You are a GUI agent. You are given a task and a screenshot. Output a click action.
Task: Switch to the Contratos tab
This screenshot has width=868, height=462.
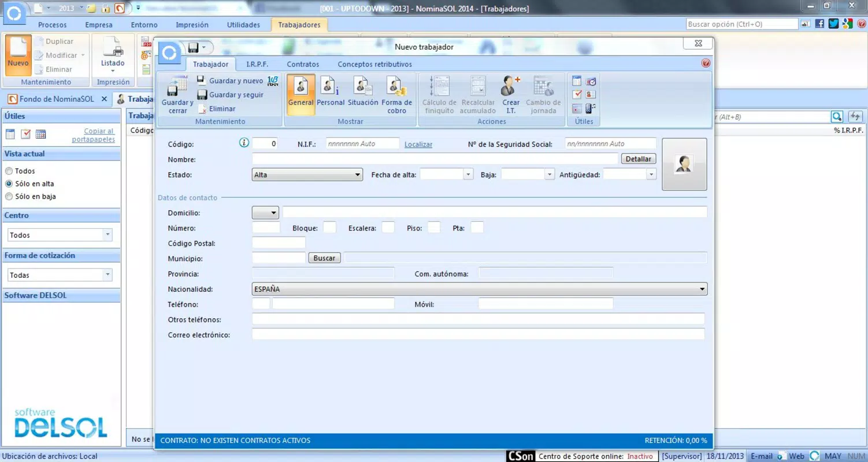[x=303, y=64]
